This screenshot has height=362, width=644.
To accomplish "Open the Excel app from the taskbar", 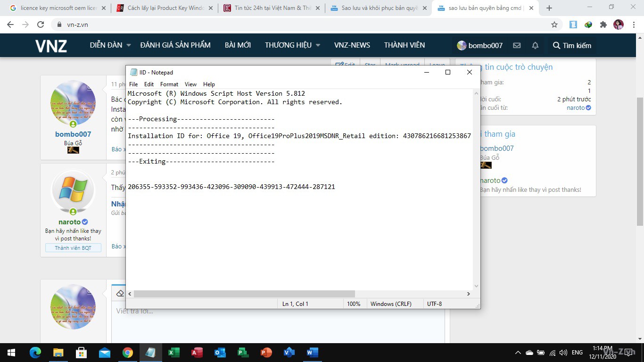I will [x=173, y=353].
